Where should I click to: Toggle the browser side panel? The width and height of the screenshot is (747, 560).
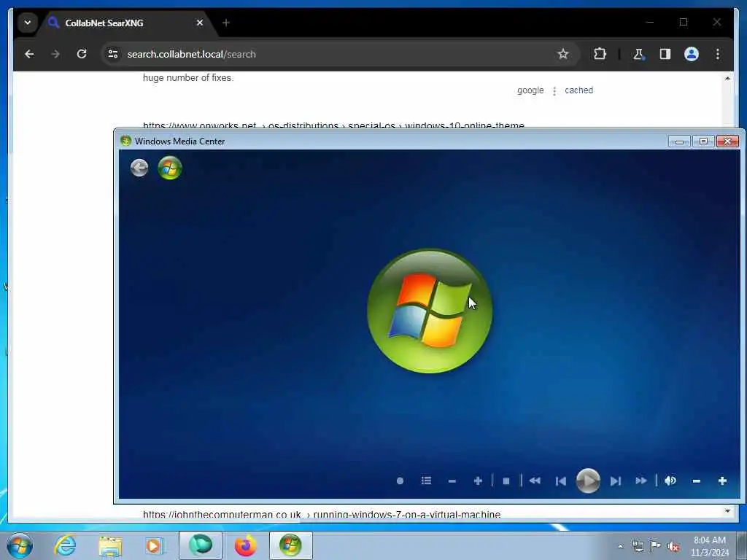[665, 54]
